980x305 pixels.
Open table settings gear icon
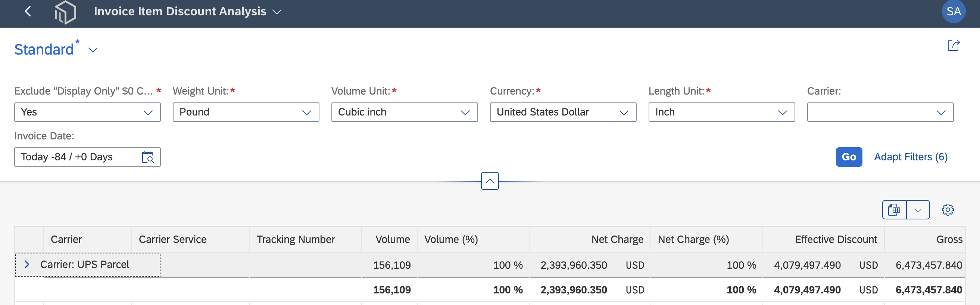[x=948, y=210]
